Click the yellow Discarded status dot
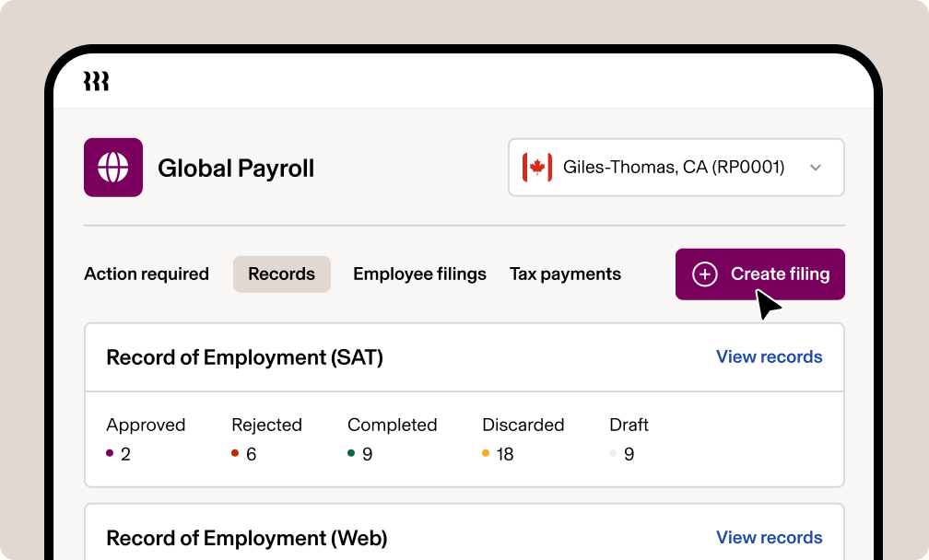Viewport: 929px width, 560px height. [486, 454]
